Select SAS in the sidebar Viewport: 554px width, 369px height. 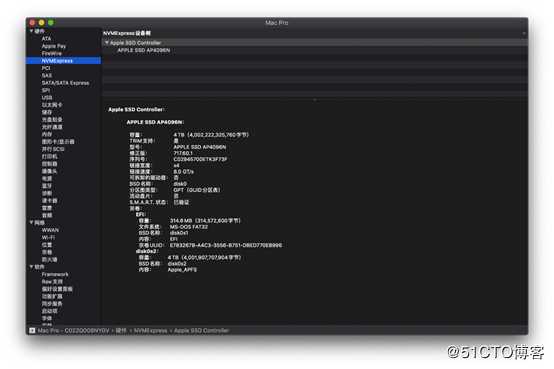(47, 76)
